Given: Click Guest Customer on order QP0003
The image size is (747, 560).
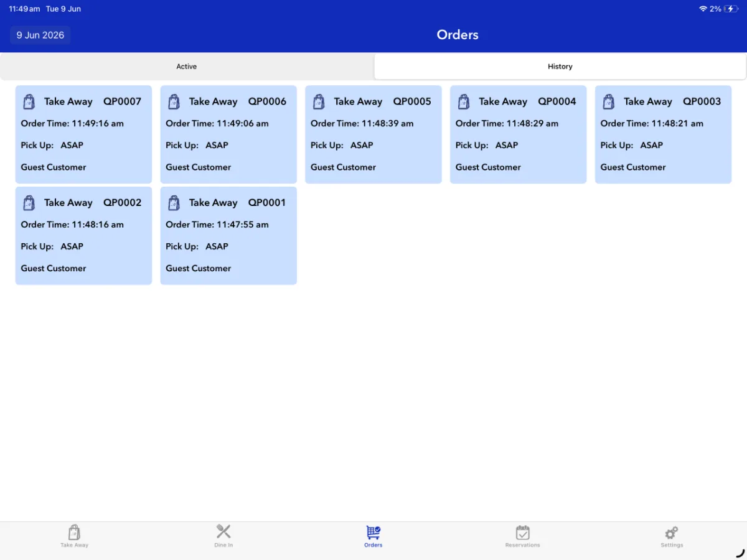Looking at the screenshot, I should point(633,167).
